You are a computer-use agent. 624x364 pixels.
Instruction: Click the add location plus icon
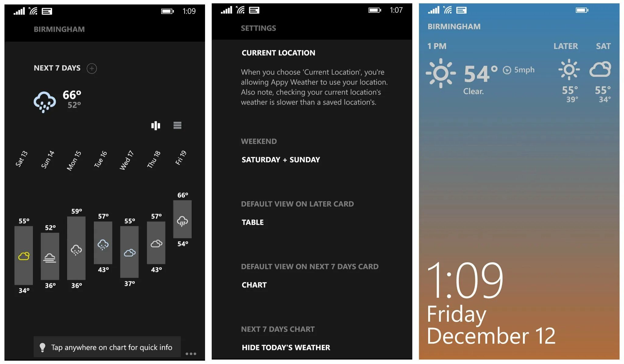[91, 68]
